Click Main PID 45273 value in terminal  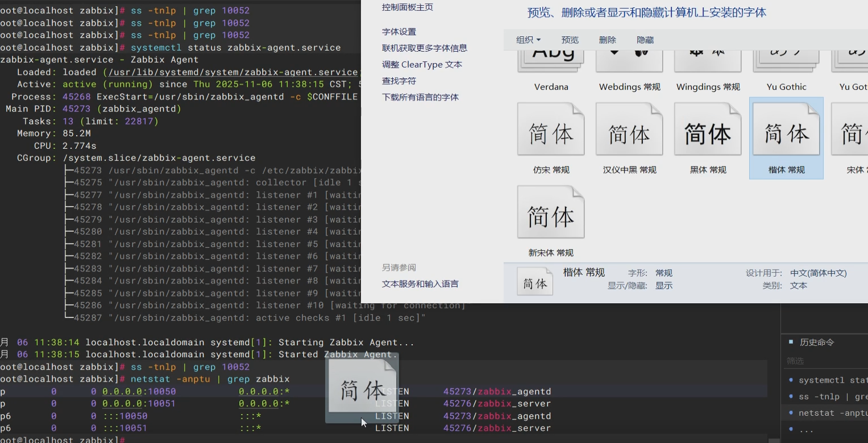coord(77,108)
